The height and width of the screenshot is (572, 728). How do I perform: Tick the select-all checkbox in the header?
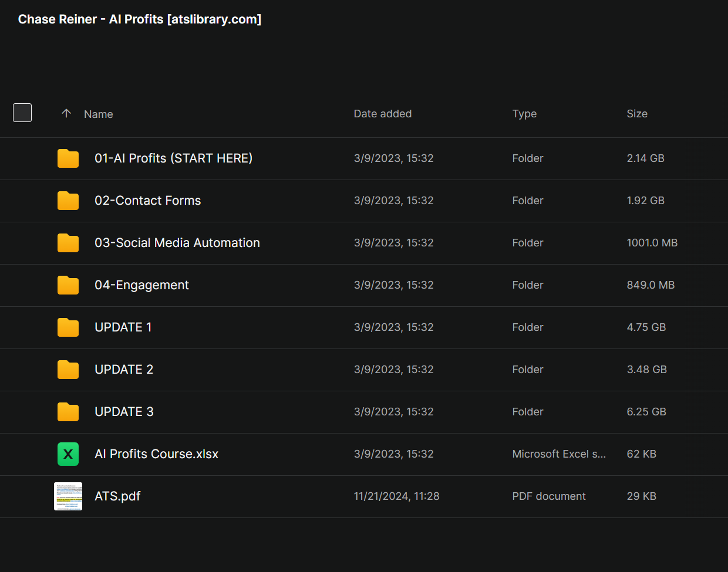22,113
